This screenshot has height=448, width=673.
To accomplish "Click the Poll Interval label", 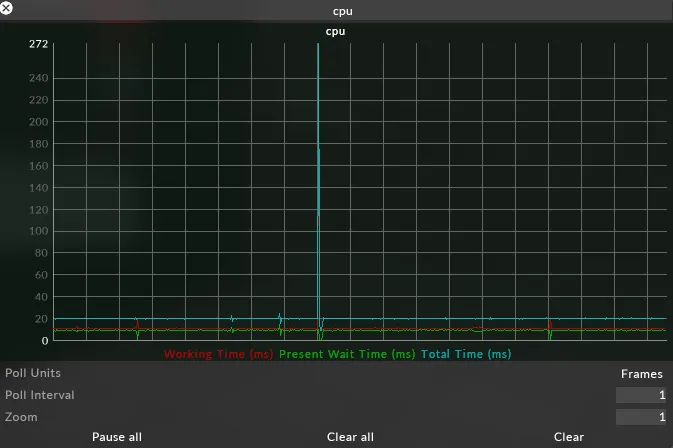I will click(x=39, y=395).
